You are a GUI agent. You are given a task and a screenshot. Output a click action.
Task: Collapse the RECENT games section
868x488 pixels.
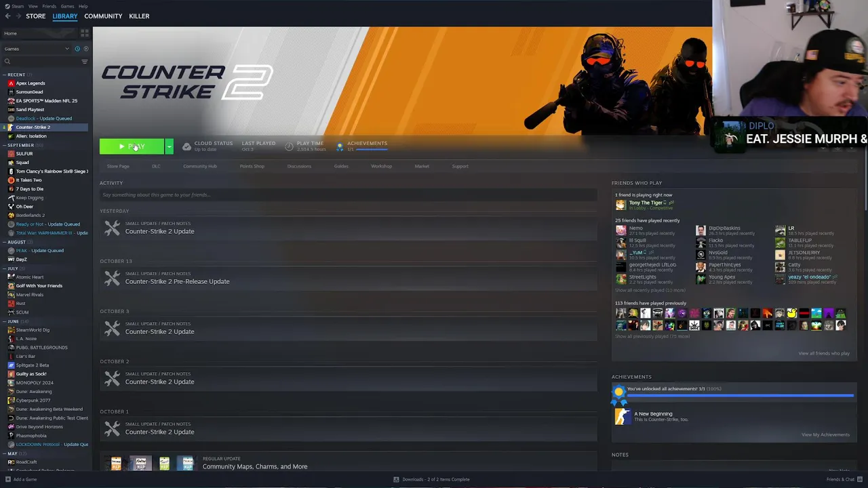tap(4, 75)
